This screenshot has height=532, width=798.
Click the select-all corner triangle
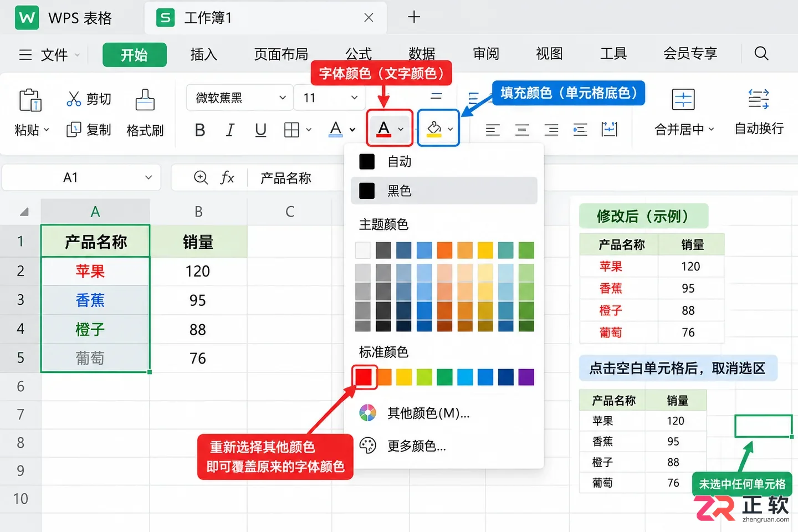click(x=24, y=212)
